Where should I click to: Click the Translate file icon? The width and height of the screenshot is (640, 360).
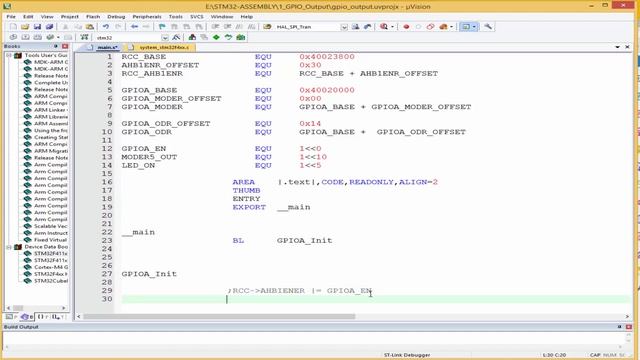click(13, 37)
